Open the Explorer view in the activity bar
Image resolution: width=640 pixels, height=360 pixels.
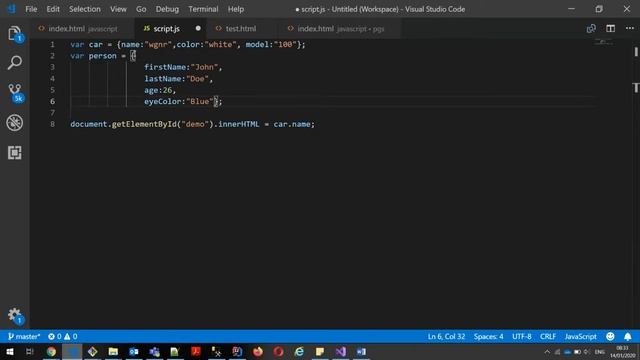[15, 34]
